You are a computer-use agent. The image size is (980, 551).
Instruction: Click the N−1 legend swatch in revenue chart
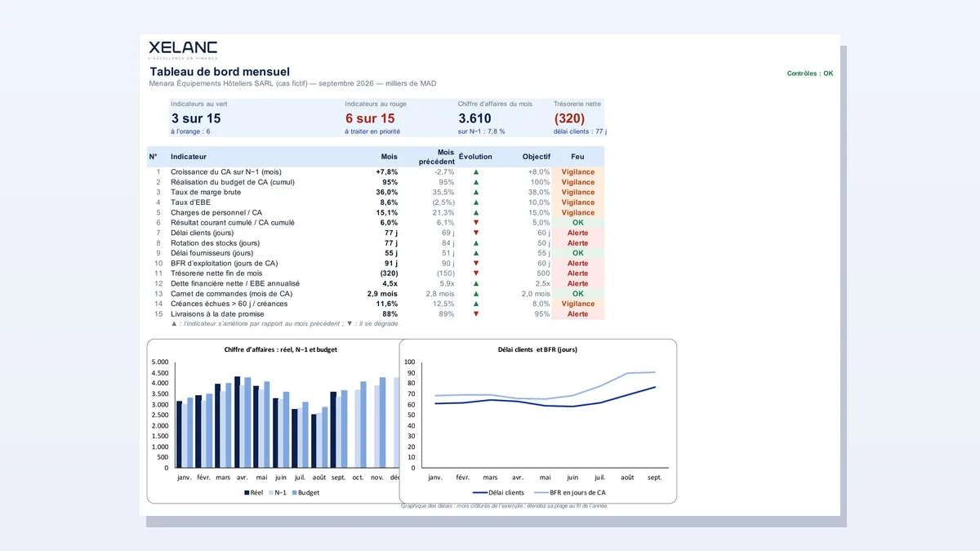(x=271, y=493)
